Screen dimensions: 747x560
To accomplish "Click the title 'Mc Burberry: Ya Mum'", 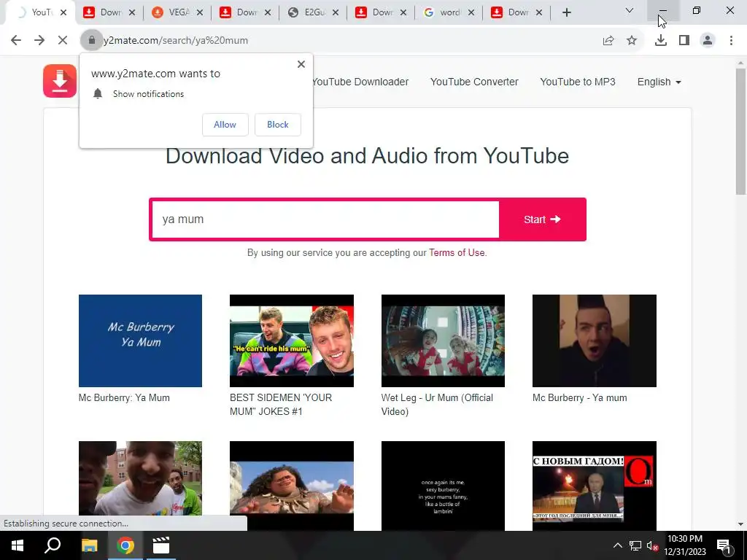I will (x=124, y=397).
